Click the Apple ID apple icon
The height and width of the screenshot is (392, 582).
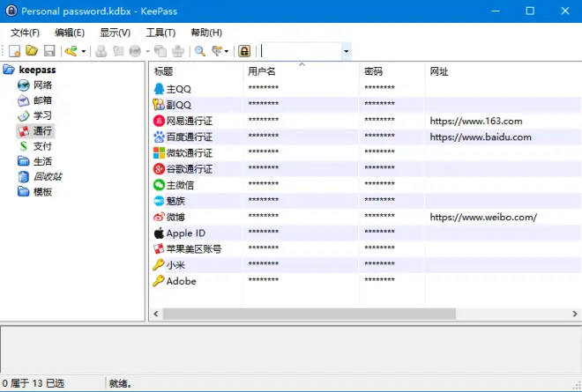(159, 233)
